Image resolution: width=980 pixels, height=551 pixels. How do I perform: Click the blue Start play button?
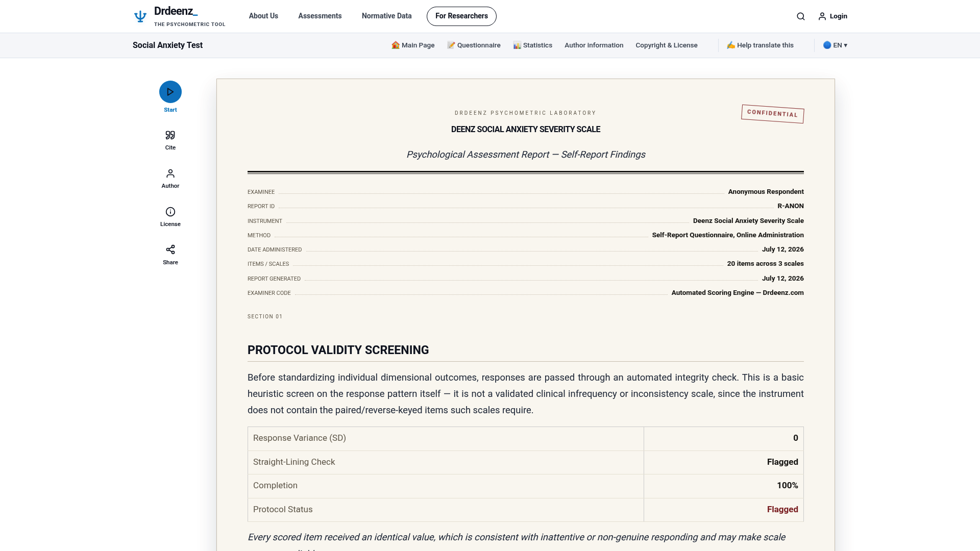click(170, 92)
